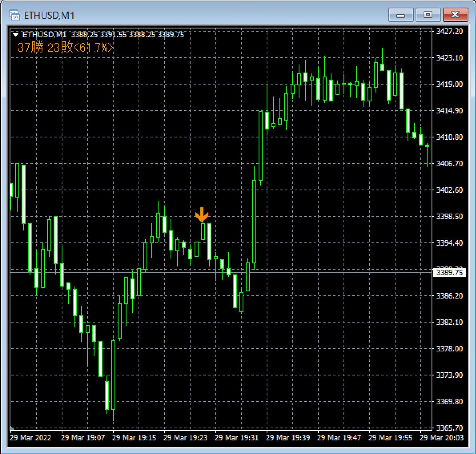The height and width of the screenshot is (454, 476).
Task: Click the 29 Mar 20:03 time label
Action: coord(442,438)
